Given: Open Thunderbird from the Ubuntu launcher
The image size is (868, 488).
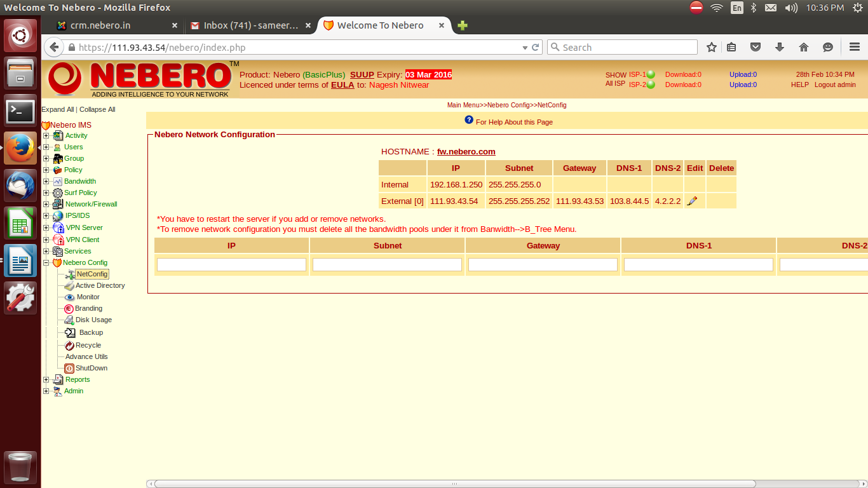Looking at the screenshot, I should pos(20,186).
